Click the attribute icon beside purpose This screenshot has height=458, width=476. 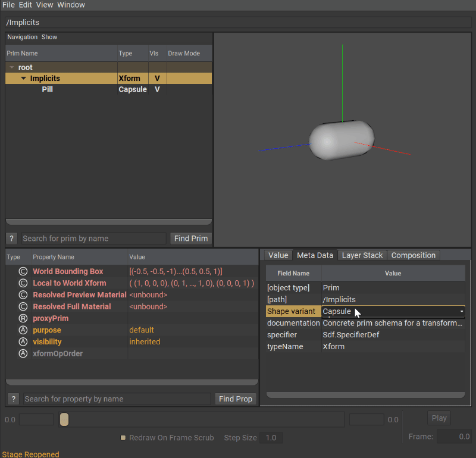(x=23, y=330)
